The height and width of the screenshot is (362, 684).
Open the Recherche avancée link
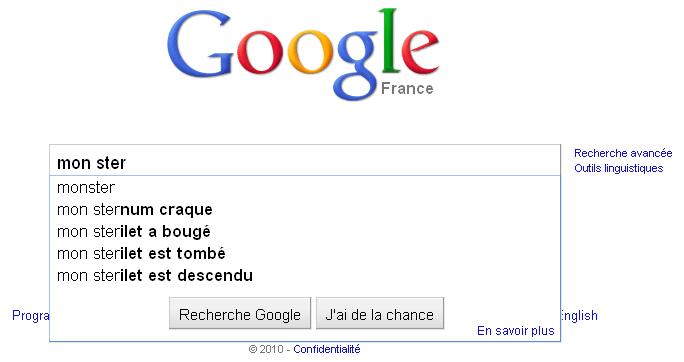click(x=623, y=154)
